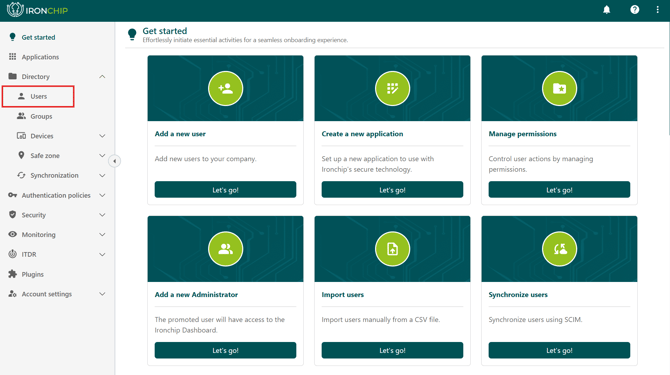Click Let's go under Import users
This screenshot has height=375, width=670.
(x=392, y=350)
